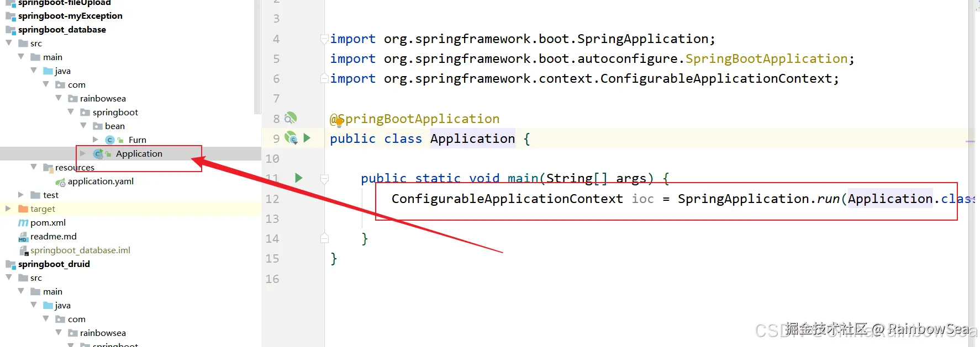Select pom.xml in the project tree
980x347 pixels.
click(x=48, y=223)
